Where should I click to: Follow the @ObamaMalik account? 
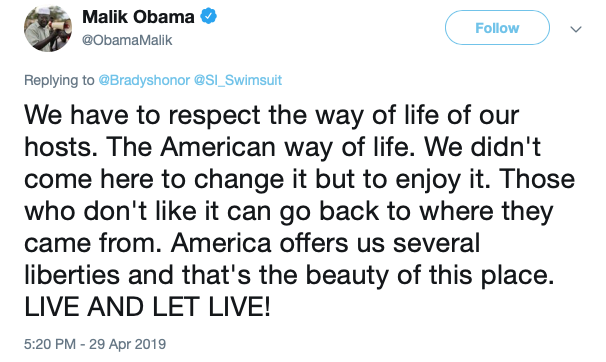click(497, 28)
